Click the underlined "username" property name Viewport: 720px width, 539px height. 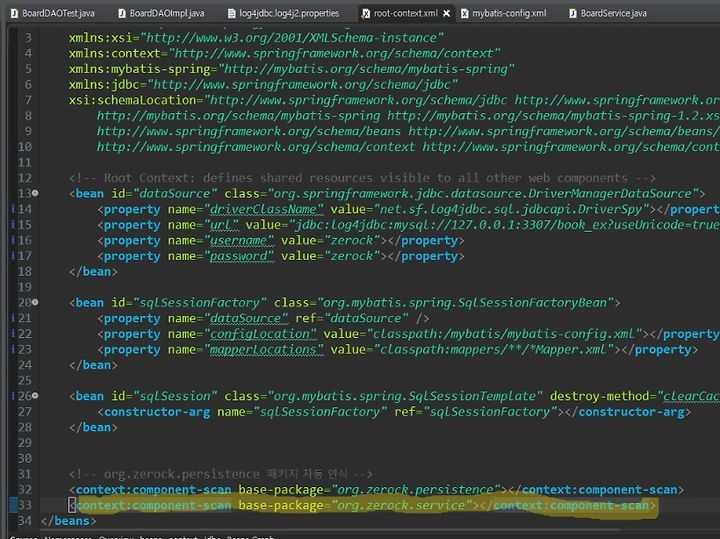238,241
